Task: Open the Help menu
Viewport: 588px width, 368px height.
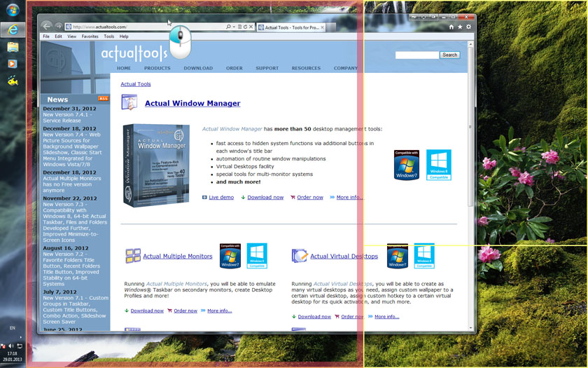Action: pos(124,36)
